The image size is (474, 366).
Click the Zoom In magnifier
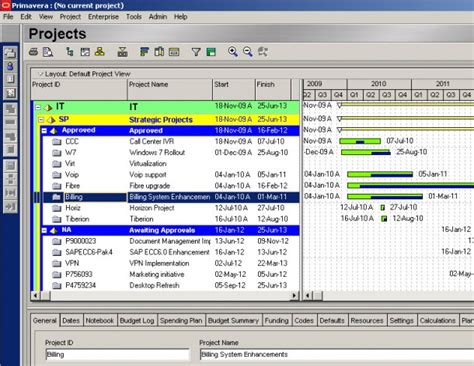click(x=233, y=52)
